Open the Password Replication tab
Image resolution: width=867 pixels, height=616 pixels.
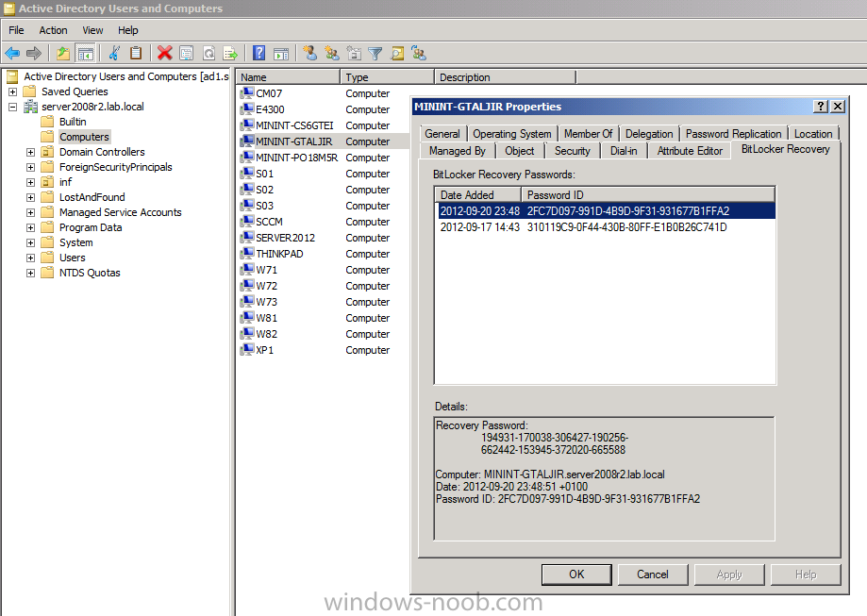[x=733, y=134]
